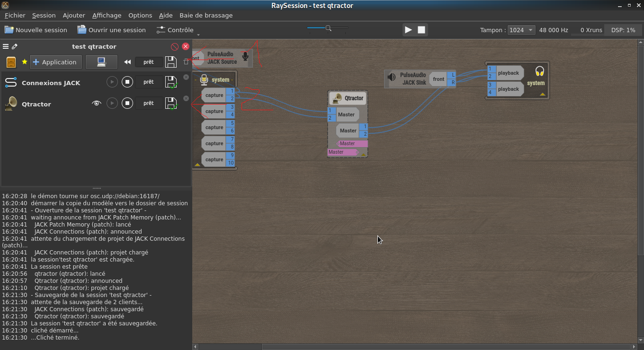Click the Qtractor box header in patchbay

348,98
